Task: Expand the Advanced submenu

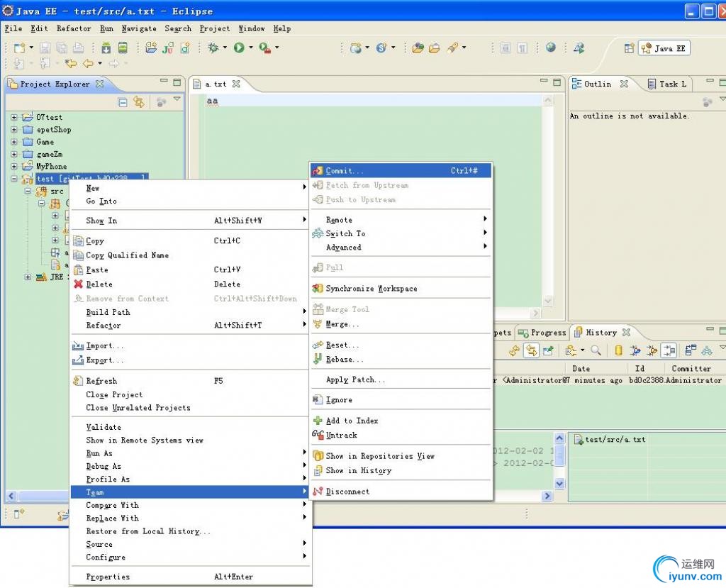Action: (x=401, y=247)
